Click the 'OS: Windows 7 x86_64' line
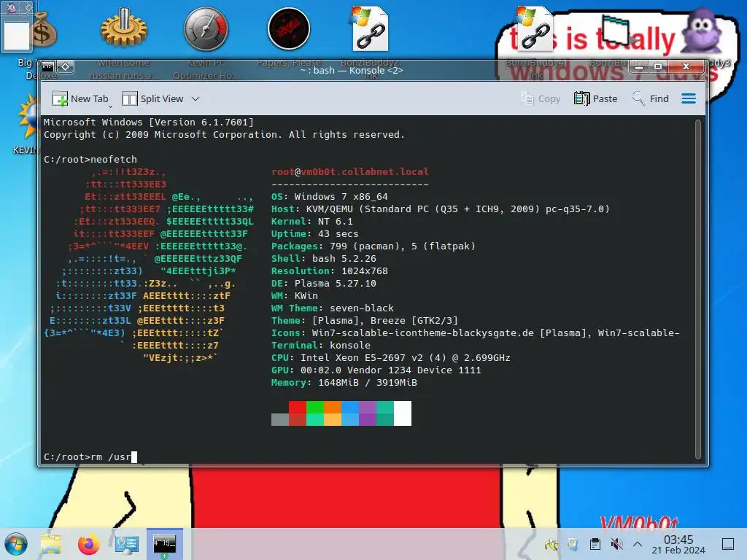 pos(330,197)
